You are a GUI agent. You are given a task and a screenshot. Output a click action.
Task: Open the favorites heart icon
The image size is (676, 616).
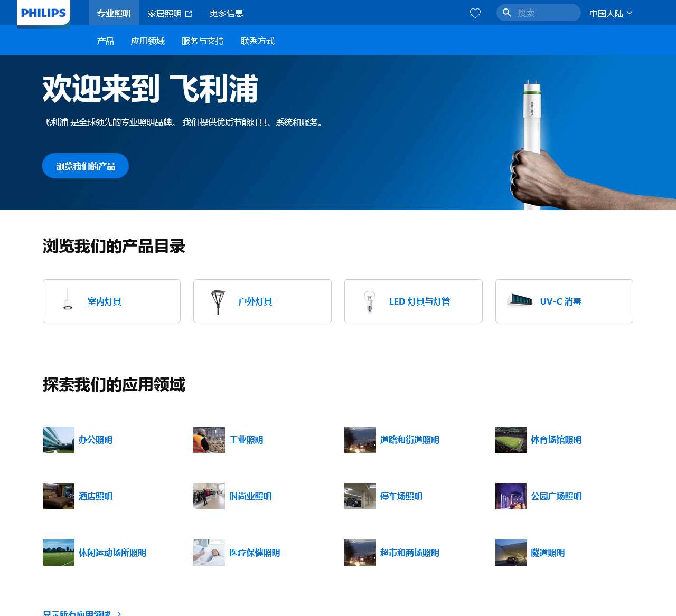(x=475, y=13)
